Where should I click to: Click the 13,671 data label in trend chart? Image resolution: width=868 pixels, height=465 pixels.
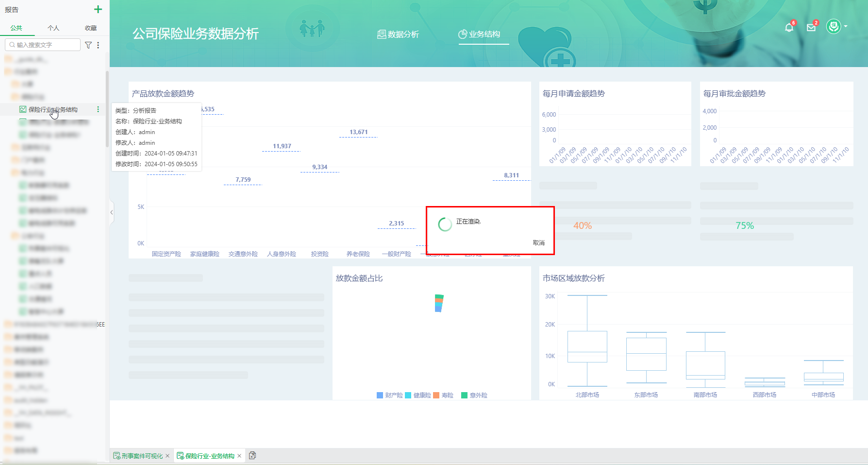[359, 132]
